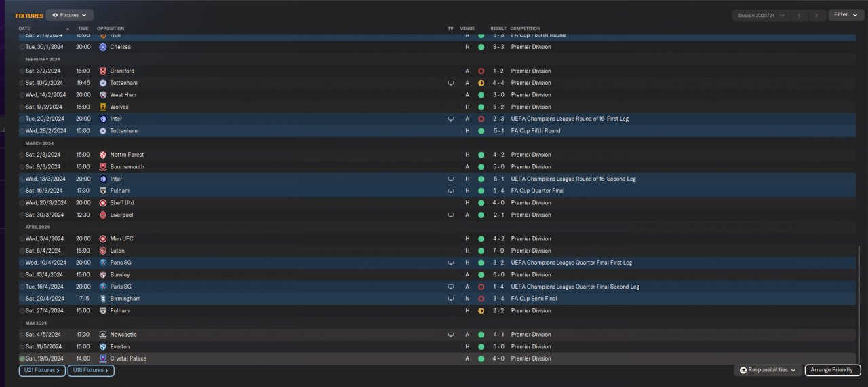Screen dimensions: 868x387
Task: Click the Crystal Palace club badge
Action: 103,358
